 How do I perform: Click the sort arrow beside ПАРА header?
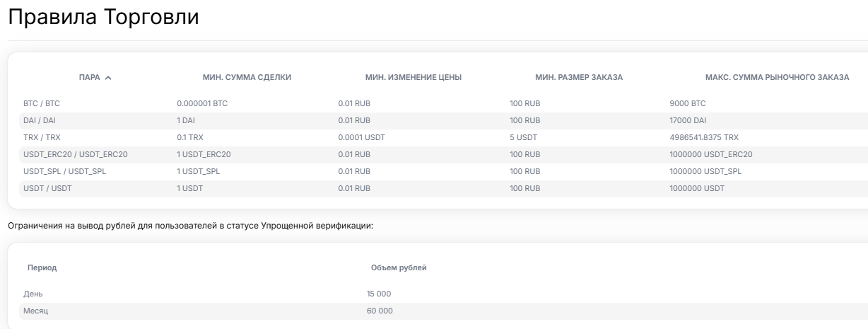[108, 78]
